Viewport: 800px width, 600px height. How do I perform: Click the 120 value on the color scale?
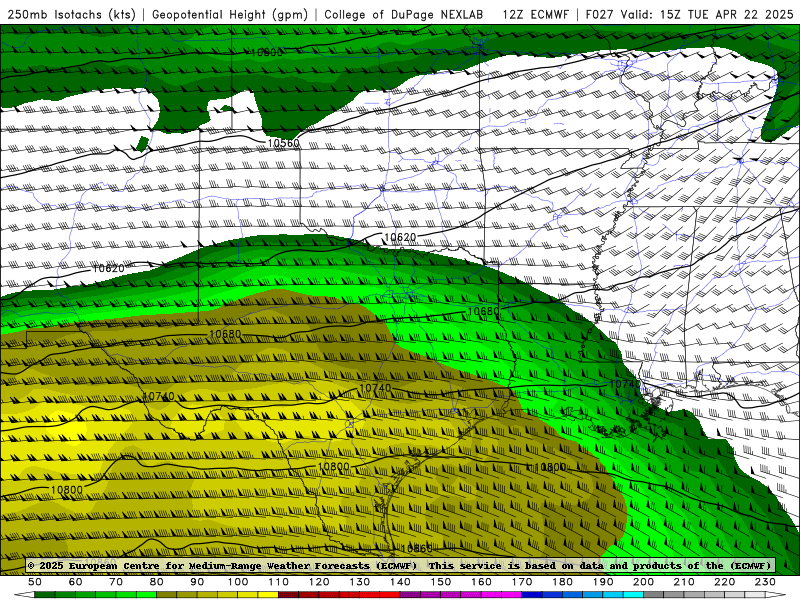(x=319, y=582)
